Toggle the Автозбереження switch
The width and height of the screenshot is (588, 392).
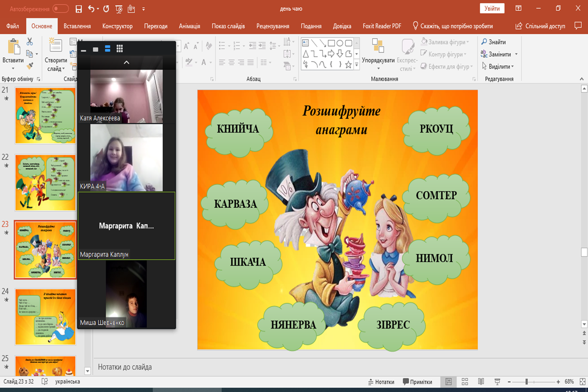coord(60,9)
